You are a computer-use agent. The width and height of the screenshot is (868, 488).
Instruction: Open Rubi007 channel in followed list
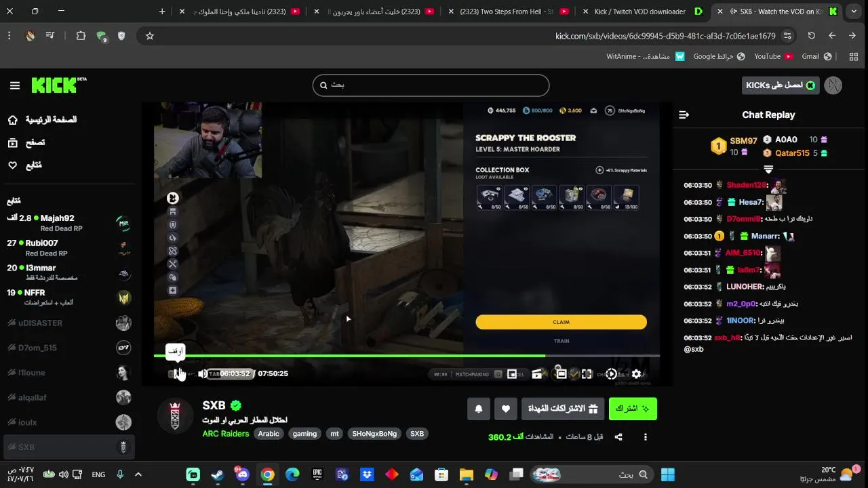[68, 248]
